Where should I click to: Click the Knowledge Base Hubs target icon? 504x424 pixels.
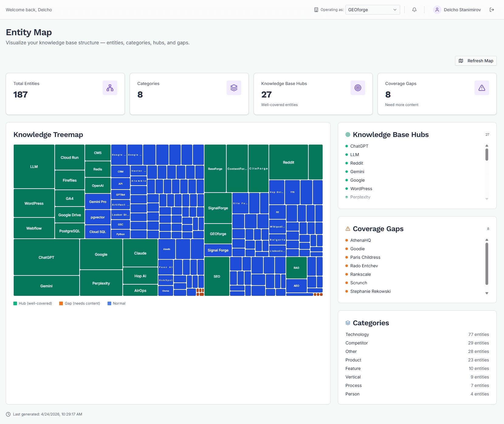(x=358, y=88)
